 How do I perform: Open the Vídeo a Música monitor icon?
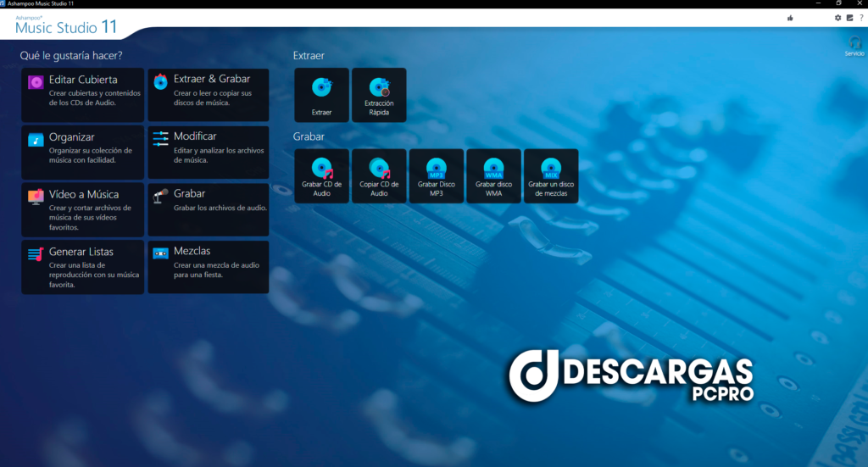pos(36,197)
